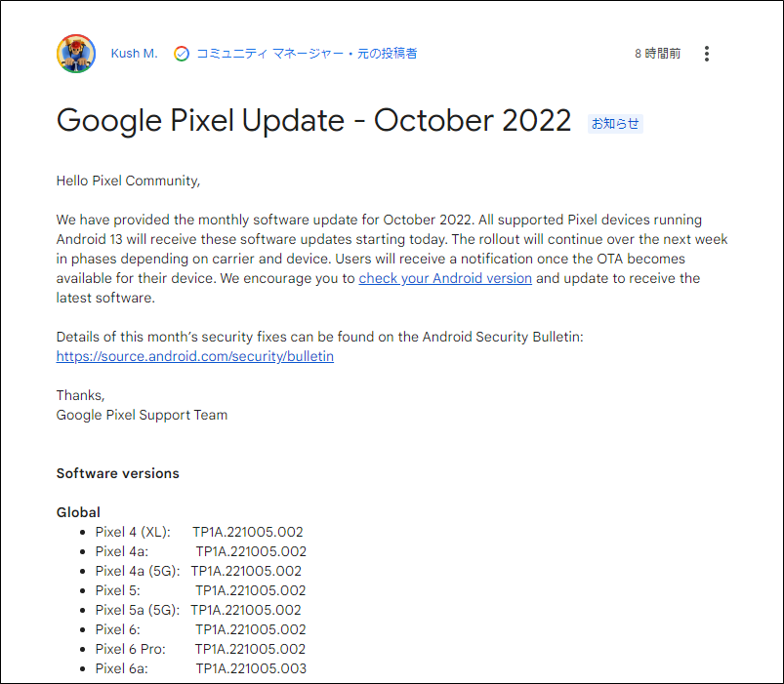Click the Pixel 4a (5G) build number
This screenshot has height=684, width=784.
pyautogui.click(x=246, y=571)
